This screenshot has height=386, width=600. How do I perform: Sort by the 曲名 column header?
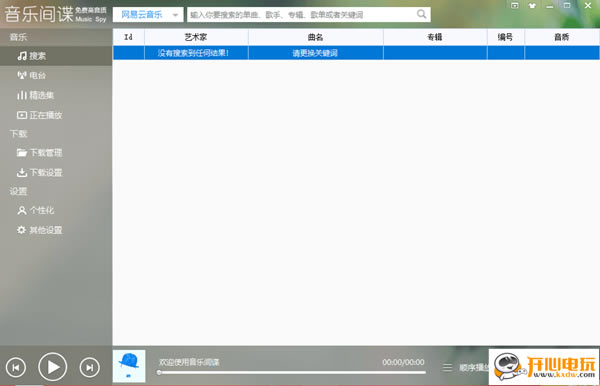316,37
